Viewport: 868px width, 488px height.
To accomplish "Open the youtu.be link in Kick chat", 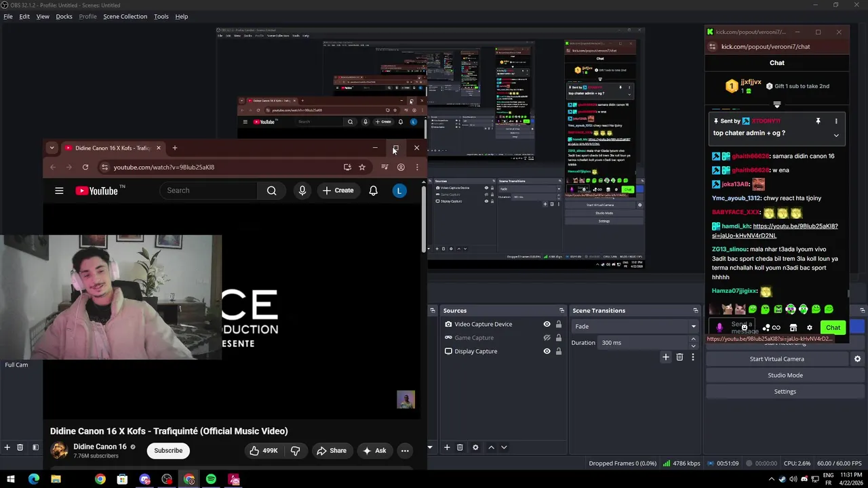I will (774, 230).
